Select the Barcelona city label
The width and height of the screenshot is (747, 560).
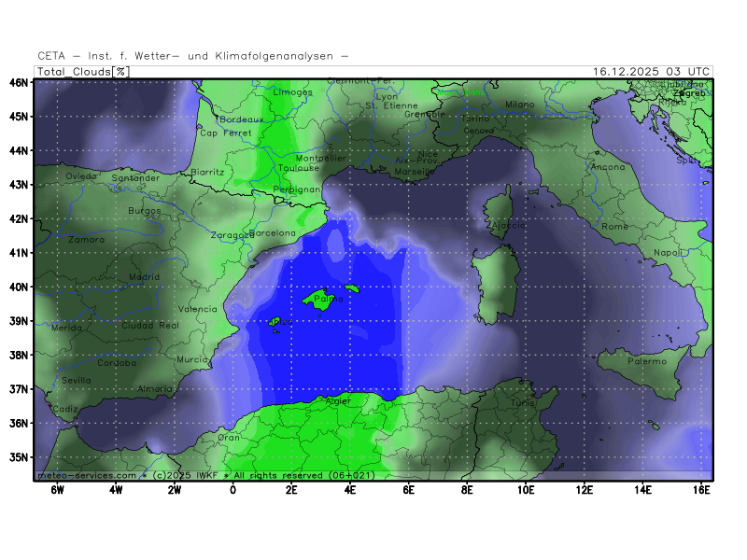pos(274,232)
